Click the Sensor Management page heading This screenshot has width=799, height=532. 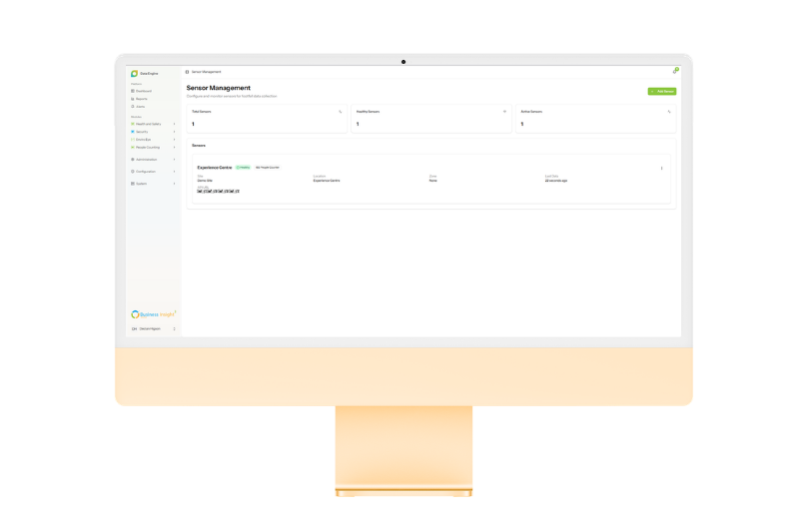218,88
